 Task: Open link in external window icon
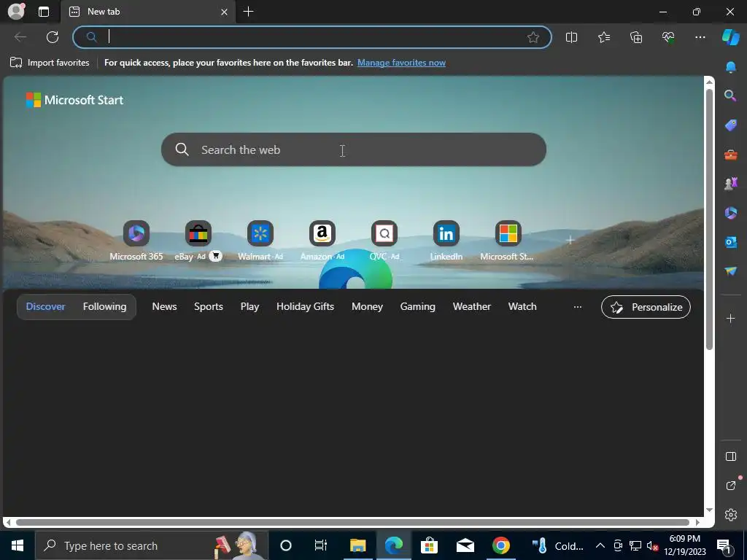[731, 485]
